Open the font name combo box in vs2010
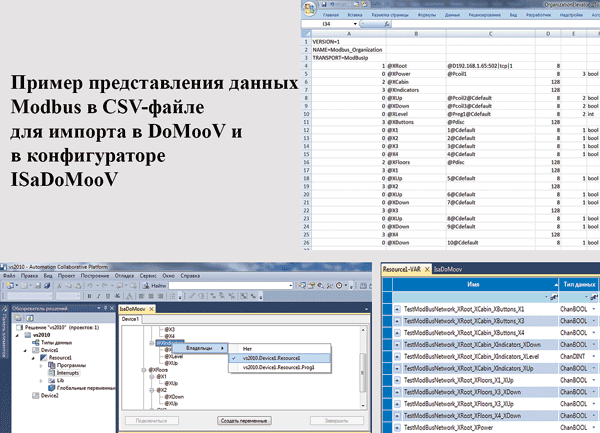 click(x=29, y=296)
